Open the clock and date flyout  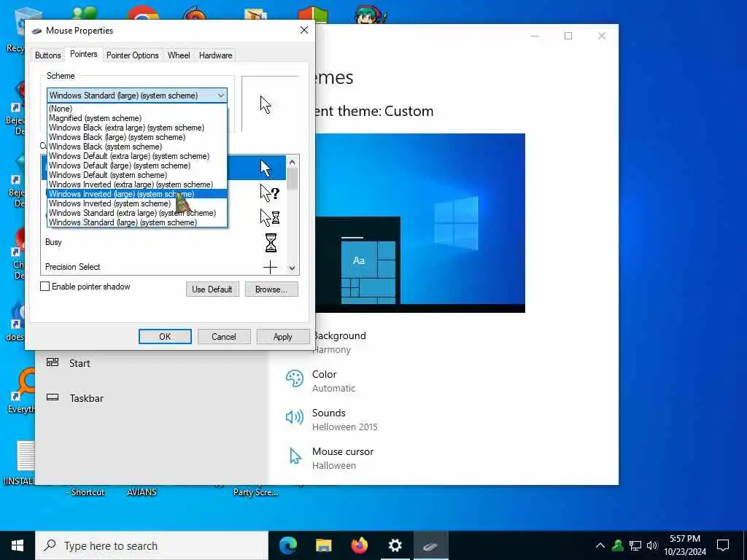pos(685,545)
